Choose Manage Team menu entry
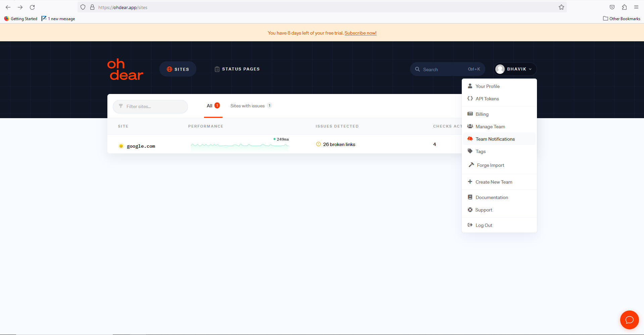This screenshot has height=335, width=644. (499, 127)
